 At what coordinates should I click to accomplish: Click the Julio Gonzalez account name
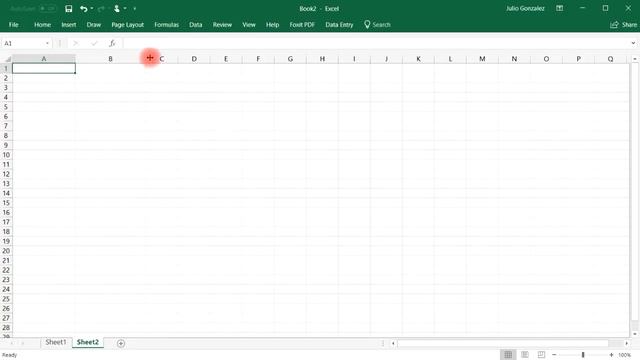[x=525, y=8]
